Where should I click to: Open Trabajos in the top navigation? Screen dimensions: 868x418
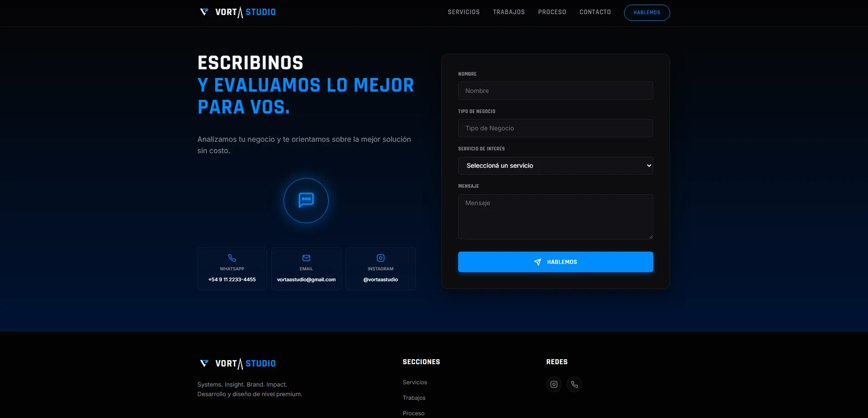509,12
